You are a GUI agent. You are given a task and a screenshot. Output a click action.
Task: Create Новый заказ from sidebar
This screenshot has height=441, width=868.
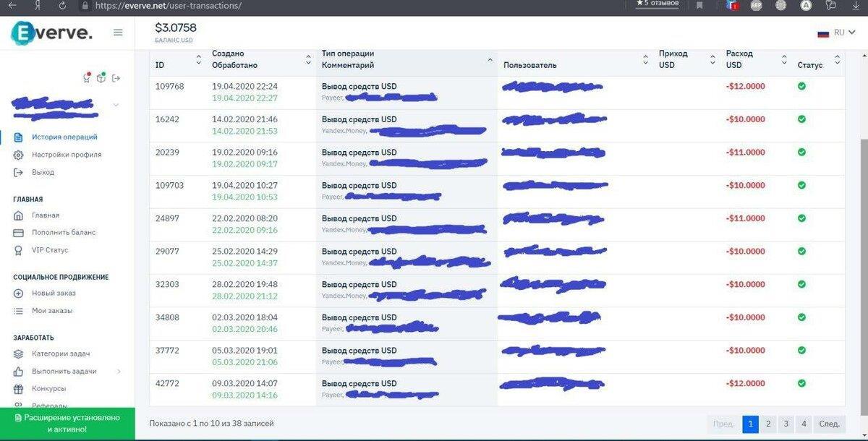point(54,294)
